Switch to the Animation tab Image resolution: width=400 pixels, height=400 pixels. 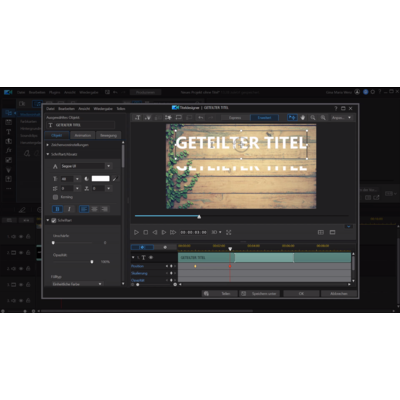[x=83, y=135]
